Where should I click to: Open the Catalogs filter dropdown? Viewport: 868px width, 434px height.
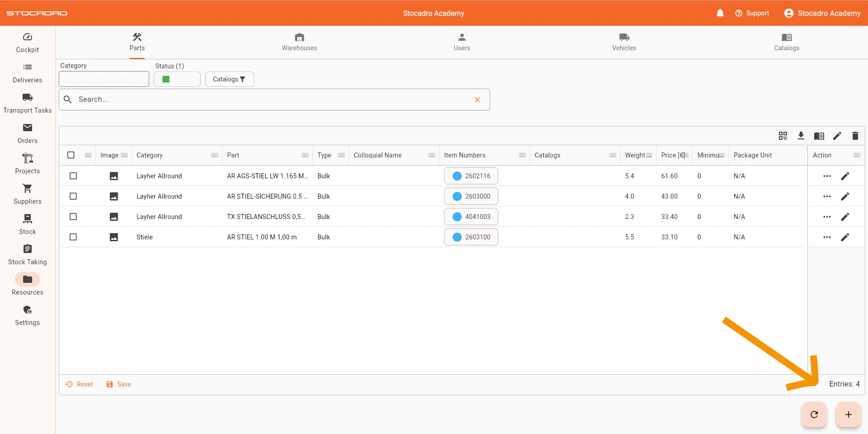pyautogui.click(x=229, y=79)
